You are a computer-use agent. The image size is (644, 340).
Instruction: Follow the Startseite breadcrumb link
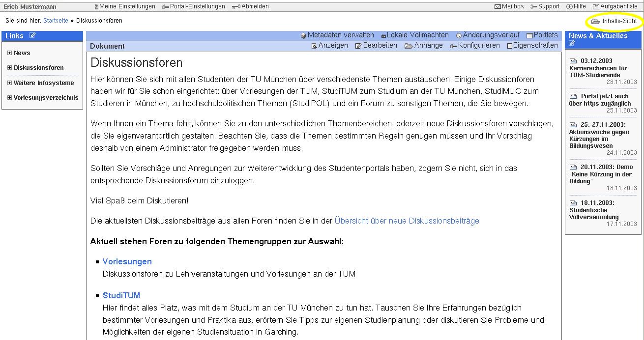click(56, 21)
